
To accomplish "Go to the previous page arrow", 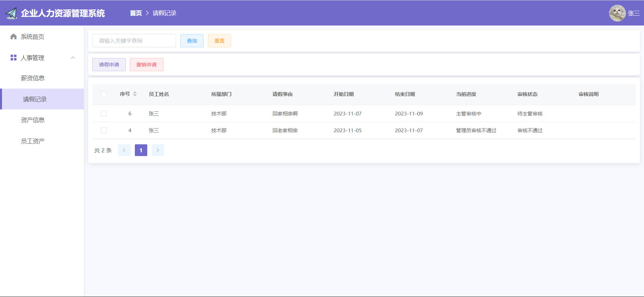I will click(124, 150).
